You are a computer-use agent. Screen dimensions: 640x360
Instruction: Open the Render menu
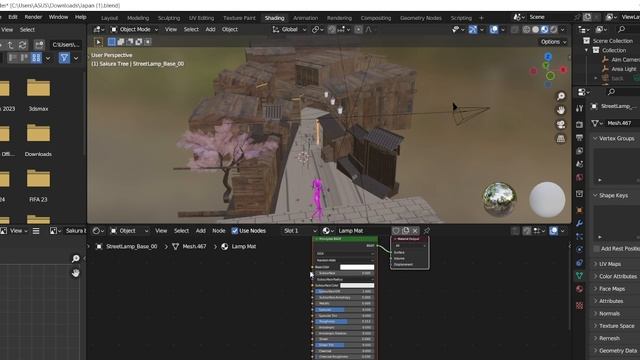[33, 17]
